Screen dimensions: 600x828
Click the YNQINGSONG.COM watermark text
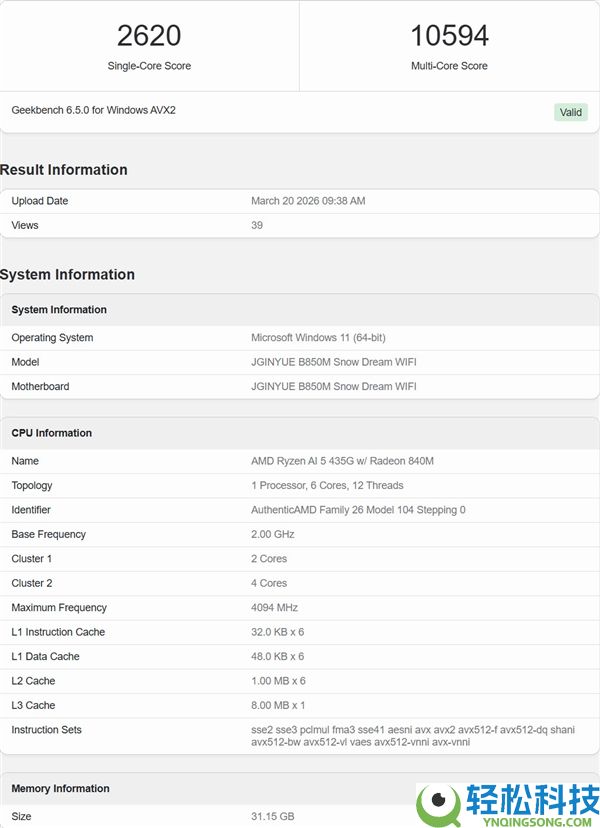(x=537, y=821)
